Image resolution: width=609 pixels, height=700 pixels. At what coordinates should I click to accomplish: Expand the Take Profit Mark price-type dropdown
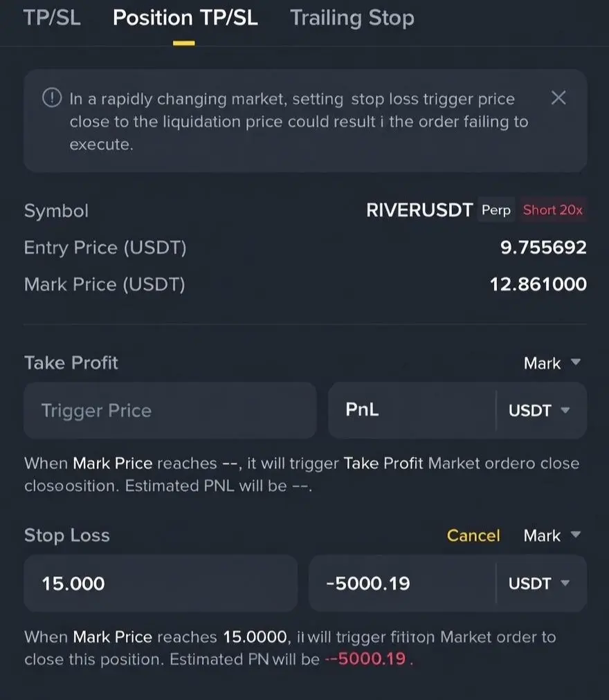tap(552, 363)
